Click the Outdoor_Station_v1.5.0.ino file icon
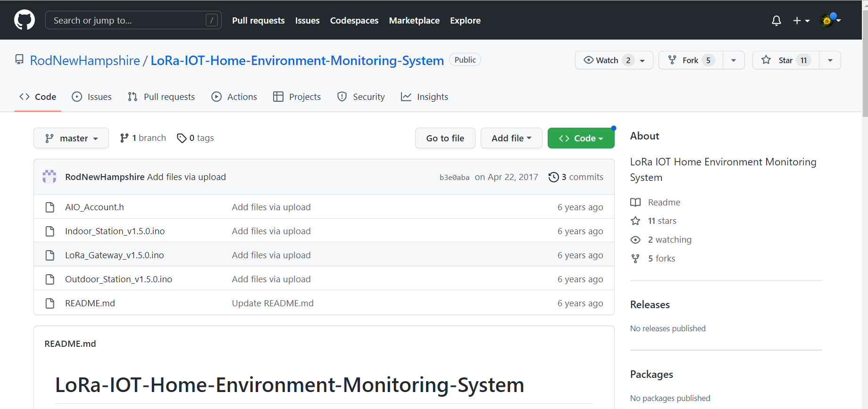 pos(50,279)
